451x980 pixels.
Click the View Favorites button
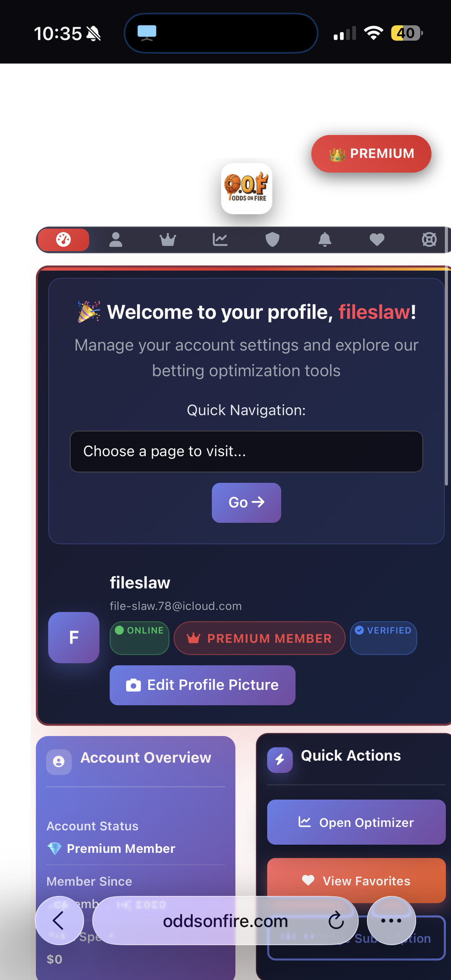coord(356,880)
